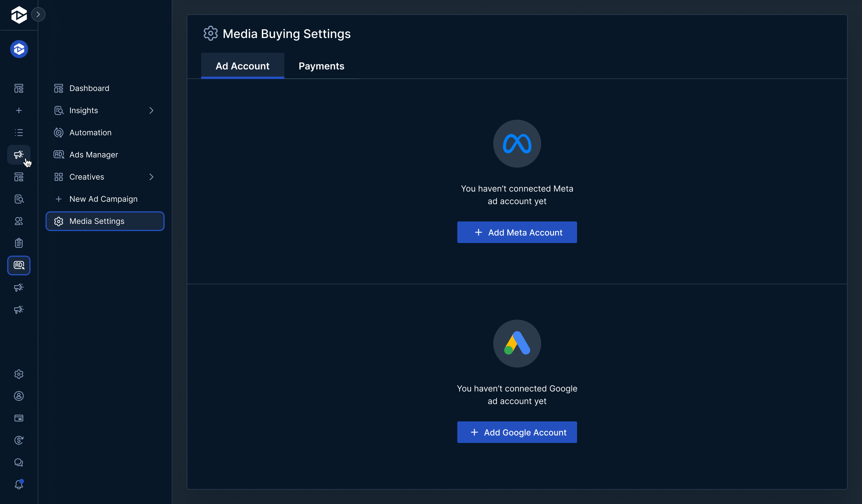Open the profile account icon
This screenshot has height=504, width=862.
[x=19, y=396]
